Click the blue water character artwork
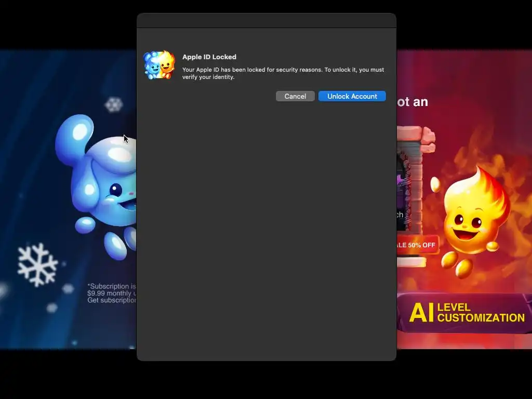Viewport: 532px width, 399px height. [96, 186]
